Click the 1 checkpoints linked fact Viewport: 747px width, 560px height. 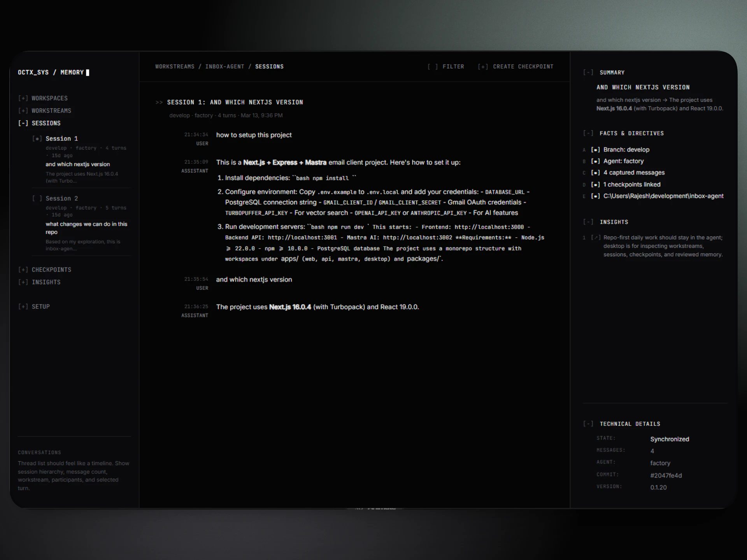pyautogui.click(x=631, y=185)
